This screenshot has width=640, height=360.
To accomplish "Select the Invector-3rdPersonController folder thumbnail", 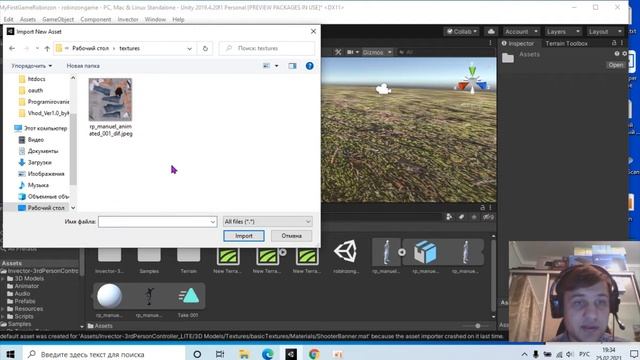I will click(x=109, y=255).
